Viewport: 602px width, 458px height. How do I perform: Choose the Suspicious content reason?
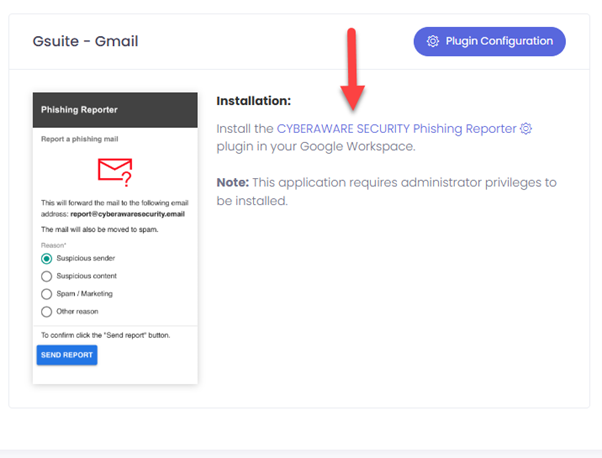(46, 276)
